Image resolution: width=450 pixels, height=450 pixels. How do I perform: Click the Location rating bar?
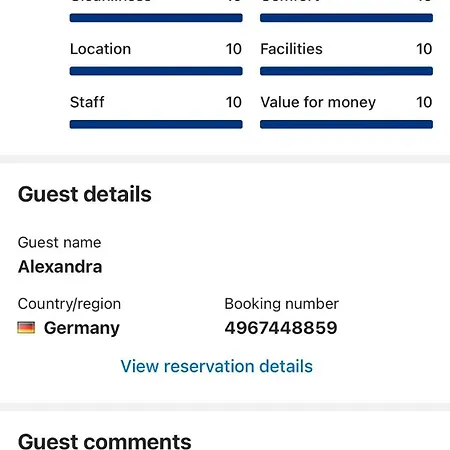click(156, 71)
